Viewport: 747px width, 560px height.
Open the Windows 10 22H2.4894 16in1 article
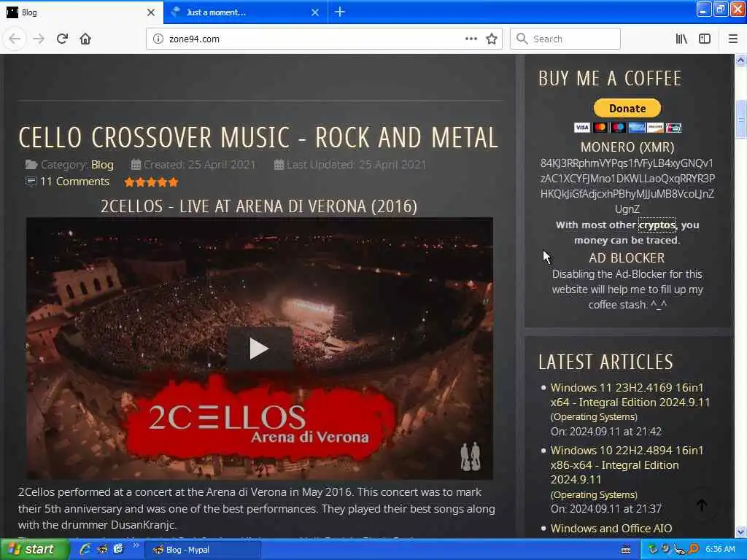[627, 464]
